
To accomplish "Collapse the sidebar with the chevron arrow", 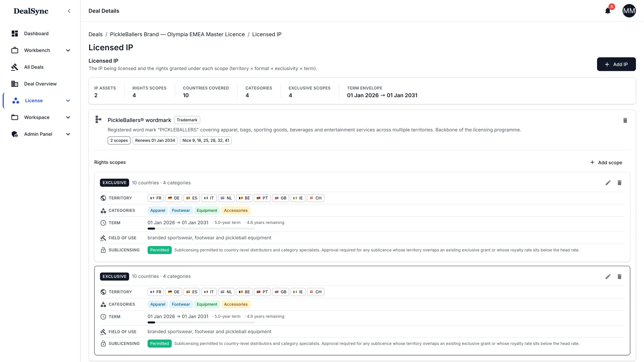I will pyautogui.click(x=69, y=11).
